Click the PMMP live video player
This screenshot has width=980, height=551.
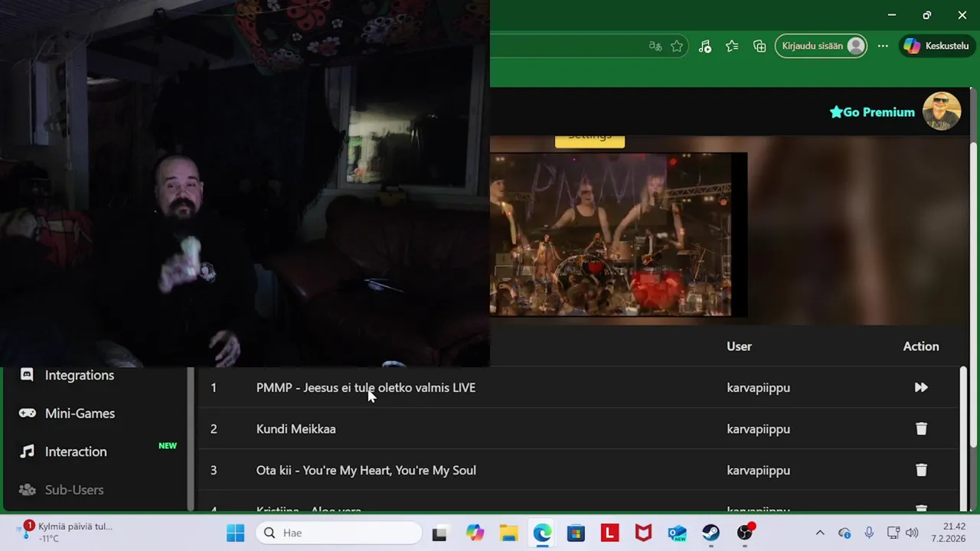coord(618,235)
